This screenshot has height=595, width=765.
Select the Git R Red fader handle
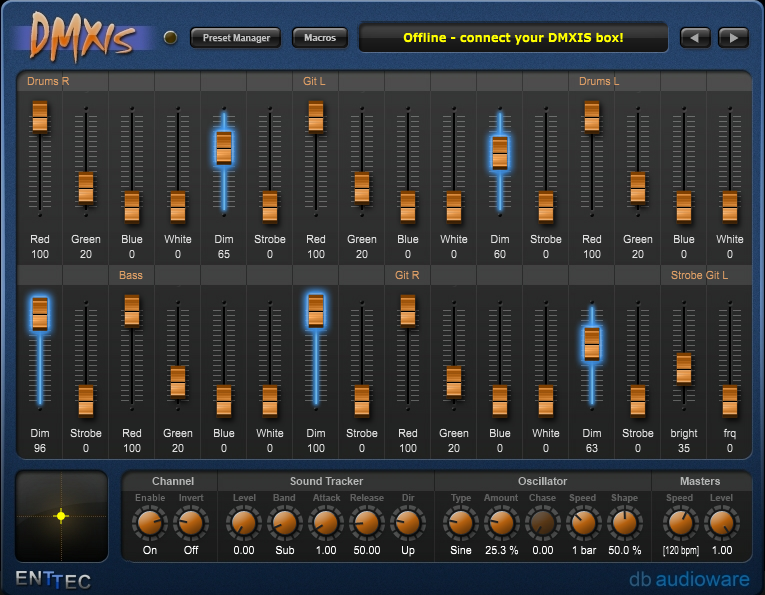pyautogui.click(x=408, y=311)
